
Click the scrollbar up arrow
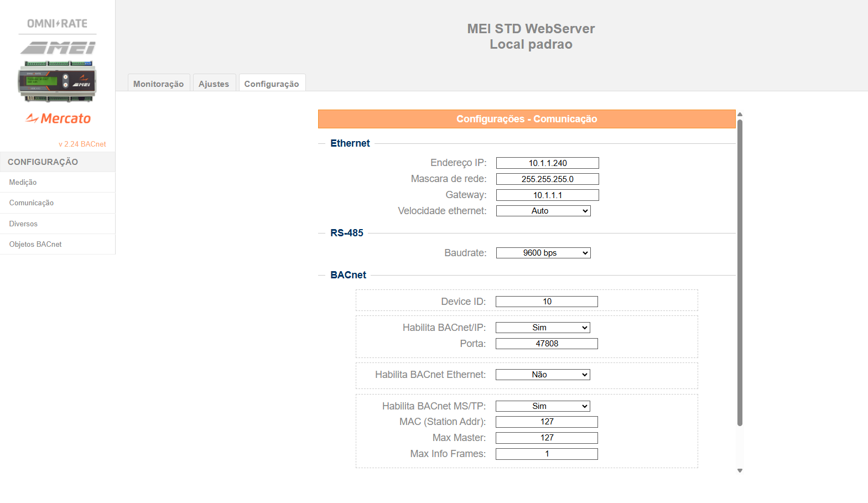740,114
